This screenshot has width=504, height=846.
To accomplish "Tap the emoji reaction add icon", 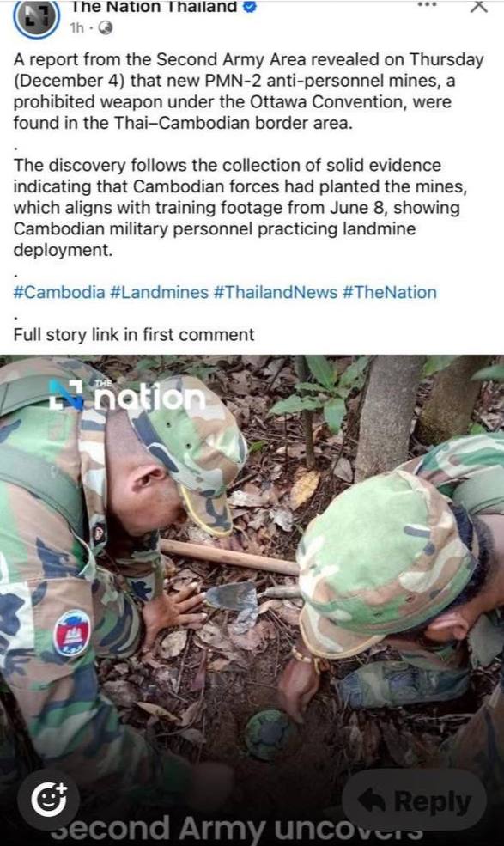I will pos(49,799).
